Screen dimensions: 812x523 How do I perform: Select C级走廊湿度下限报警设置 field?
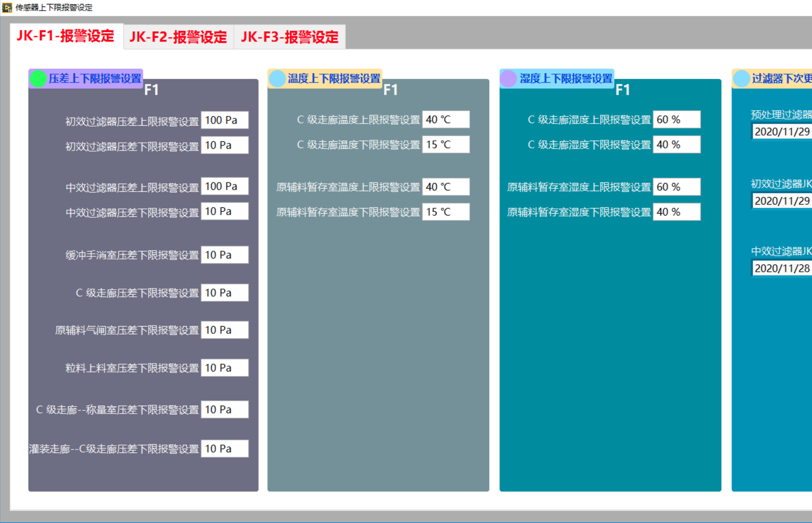point(677,145)
